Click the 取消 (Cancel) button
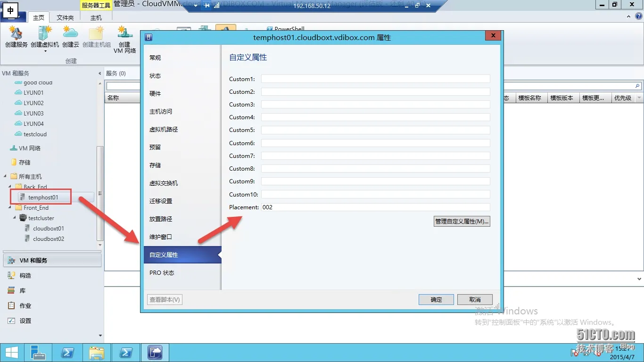This screenshot has height=362, width=644. pyautogui.click(x=475, y=299)
